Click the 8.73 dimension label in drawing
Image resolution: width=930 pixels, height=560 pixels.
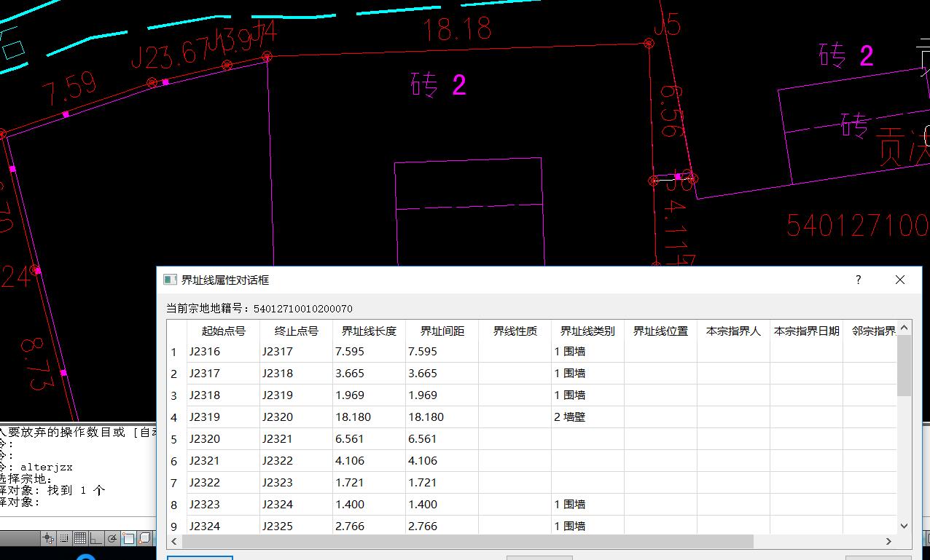(x=39, y=363)
